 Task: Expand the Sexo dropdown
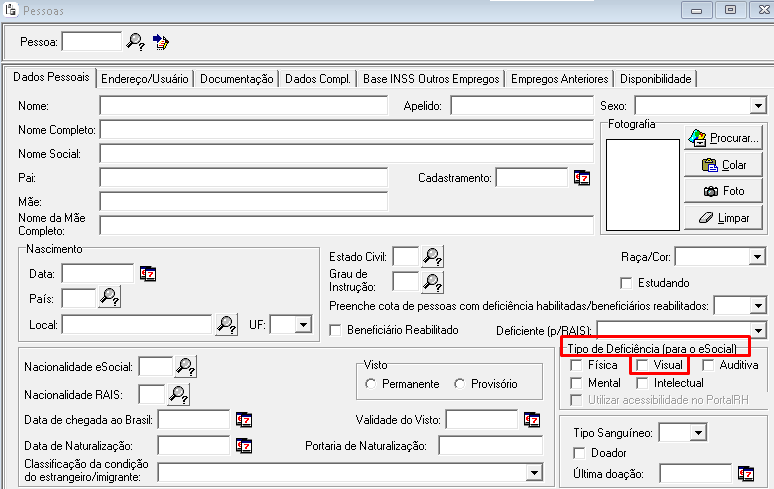[x=757, y=105]
